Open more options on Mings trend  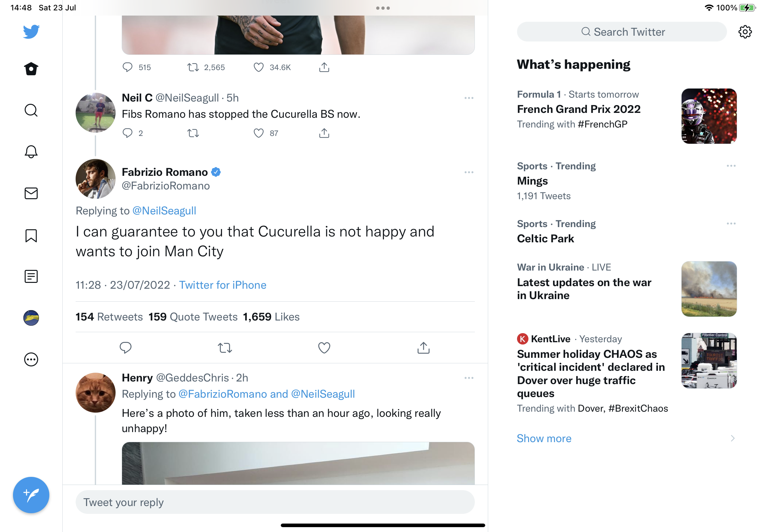tap(731, 166)
